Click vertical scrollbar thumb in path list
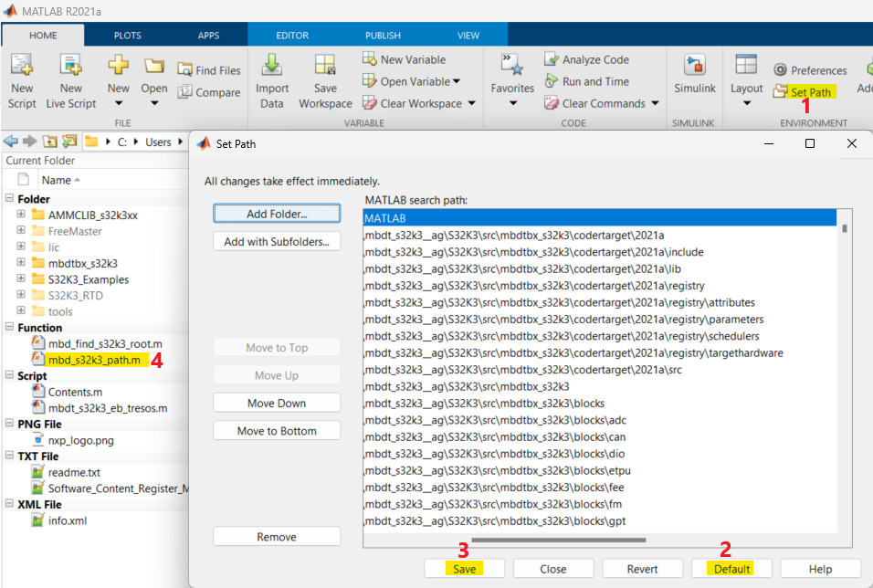This screenshot has width=873, height=588. pyautogui.click(x=845, y=228)
